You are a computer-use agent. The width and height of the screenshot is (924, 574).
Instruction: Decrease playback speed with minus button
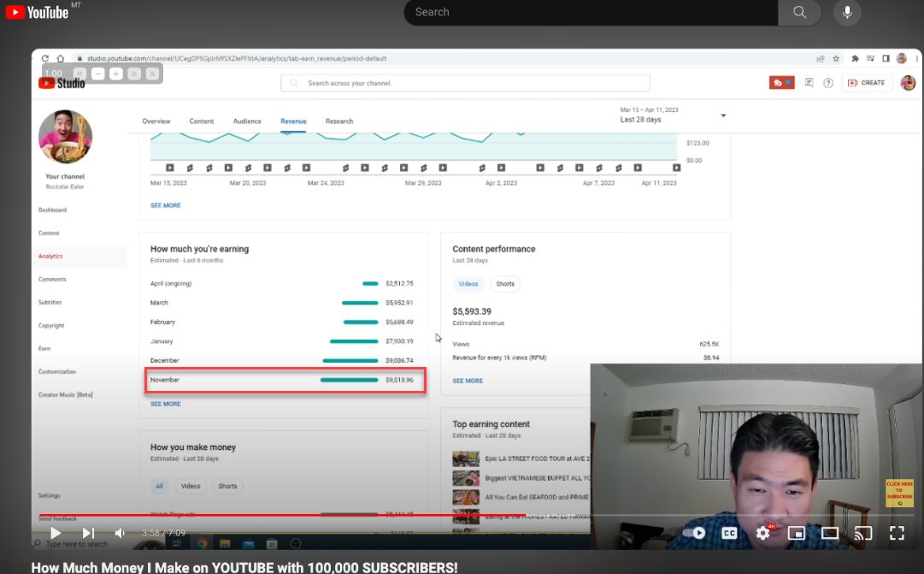click(97, 74)
